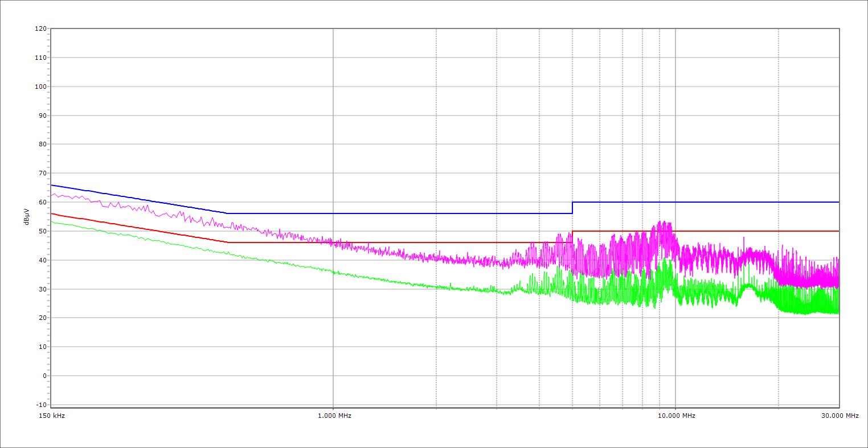
Task: Click the 30.000 MHz x-axis label
Action: point(840,416)
